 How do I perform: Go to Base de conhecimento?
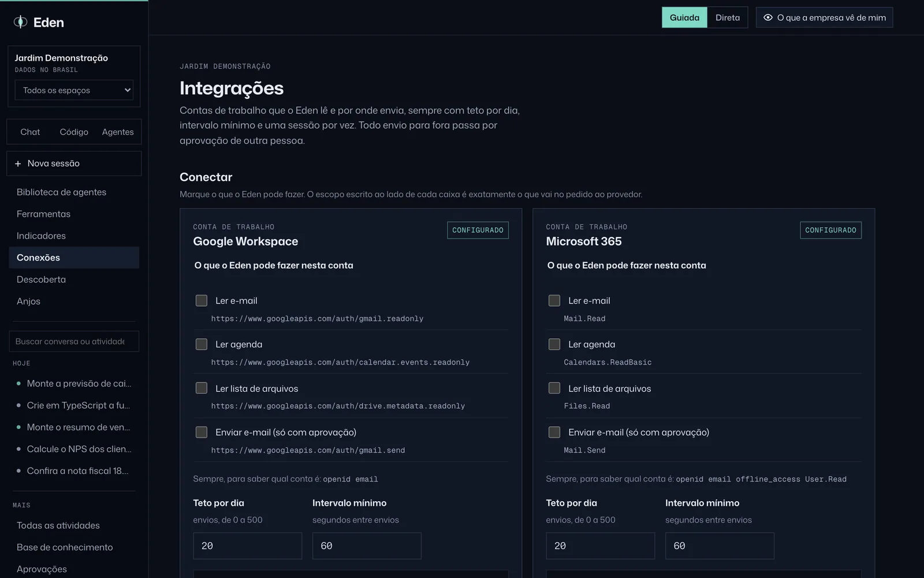(74, 547)
